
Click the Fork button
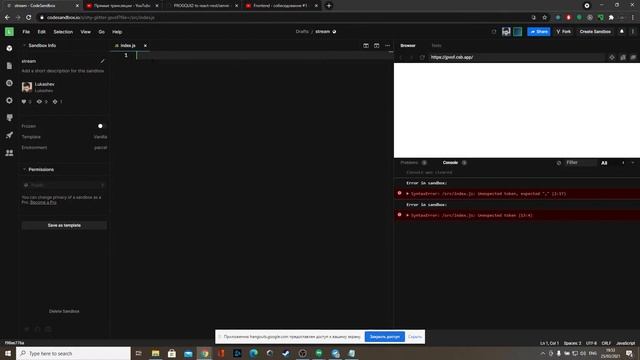point(564,31)
